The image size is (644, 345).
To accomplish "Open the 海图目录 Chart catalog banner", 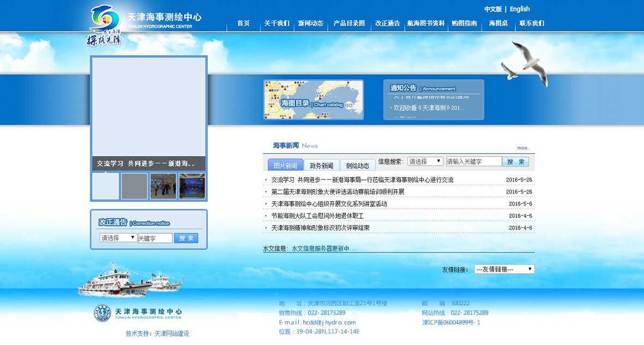I will [x=314, y=100].
